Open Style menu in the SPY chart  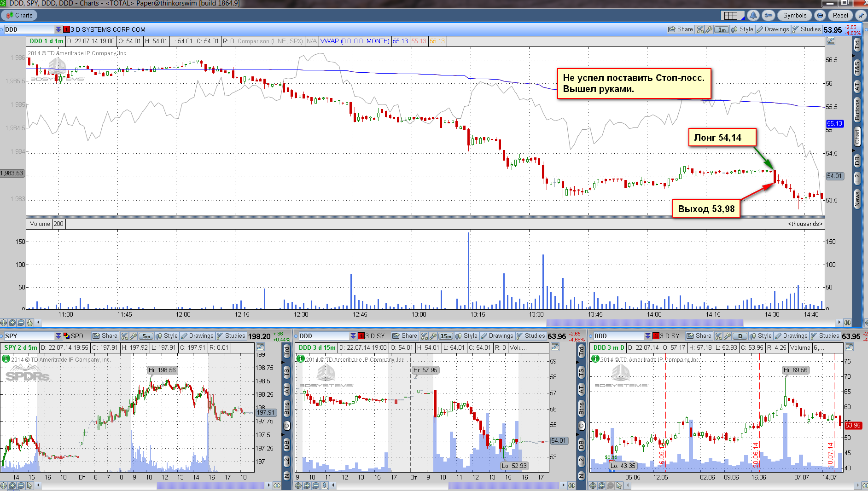click(x=167, y=336)
